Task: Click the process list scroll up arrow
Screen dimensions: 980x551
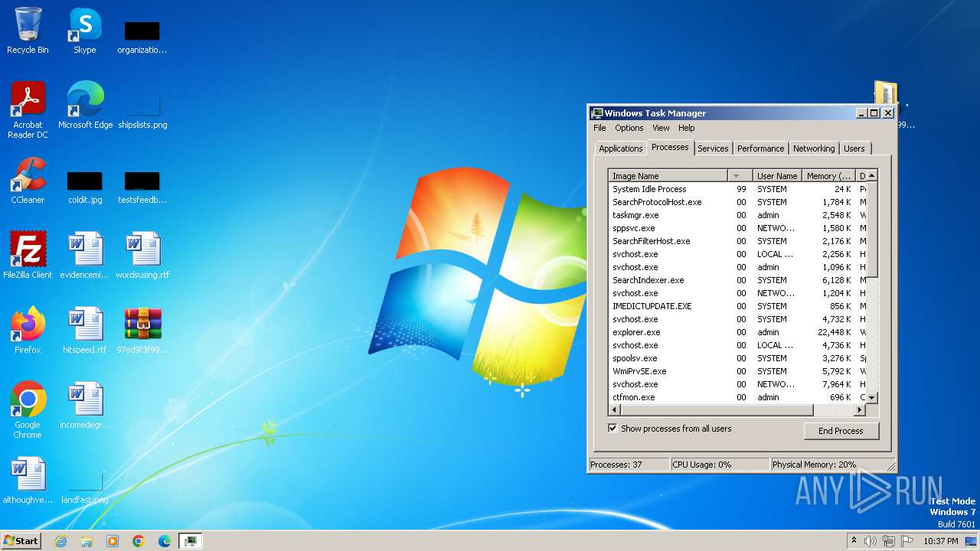Action: click(x=871, y=176)
